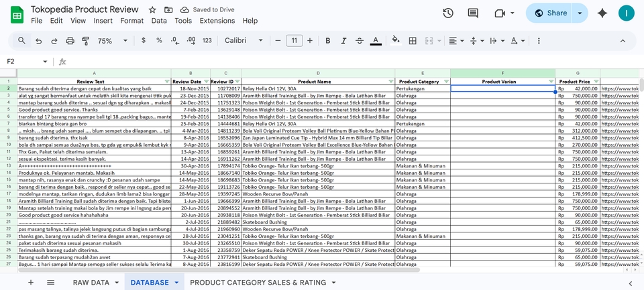This screenshot has width=644, height=290.
Task: Decrease the font size
Action: [x=278, y=41]
